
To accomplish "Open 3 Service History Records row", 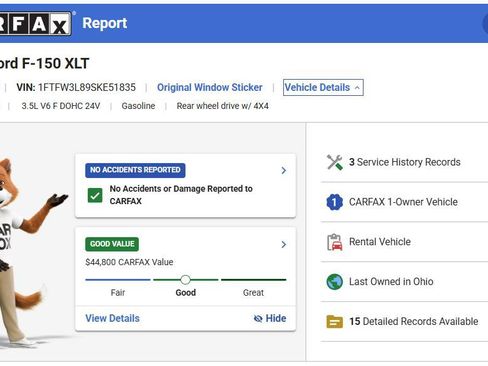I will (x=404, y=162).
